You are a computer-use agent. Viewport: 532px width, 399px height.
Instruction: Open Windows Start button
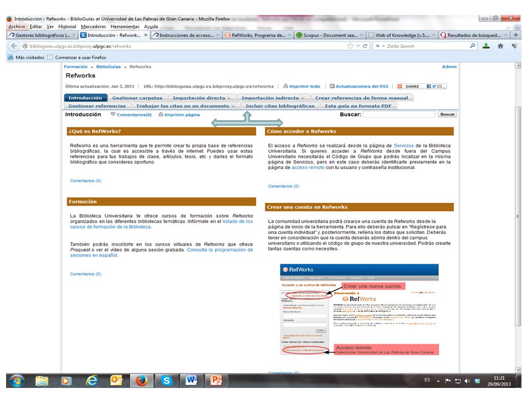(x=17, y=381)
